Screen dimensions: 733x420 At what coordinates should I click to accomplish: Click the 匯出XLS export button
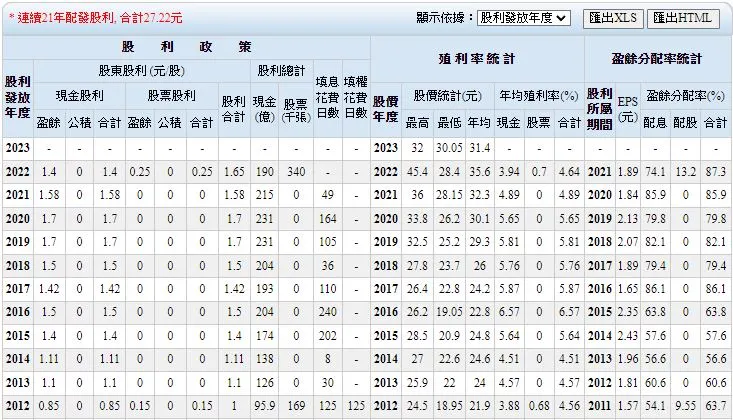tap(613, 19)
